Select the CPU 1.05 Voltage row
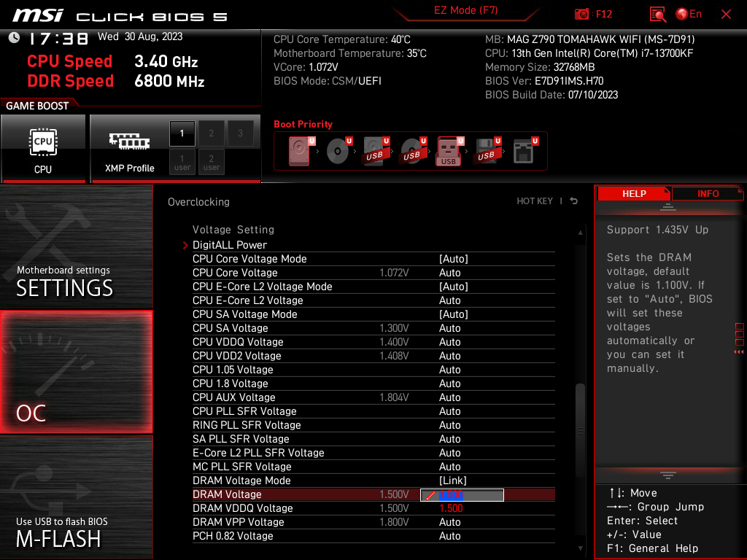Screen dimensions: 747x560 click(373, 369)
